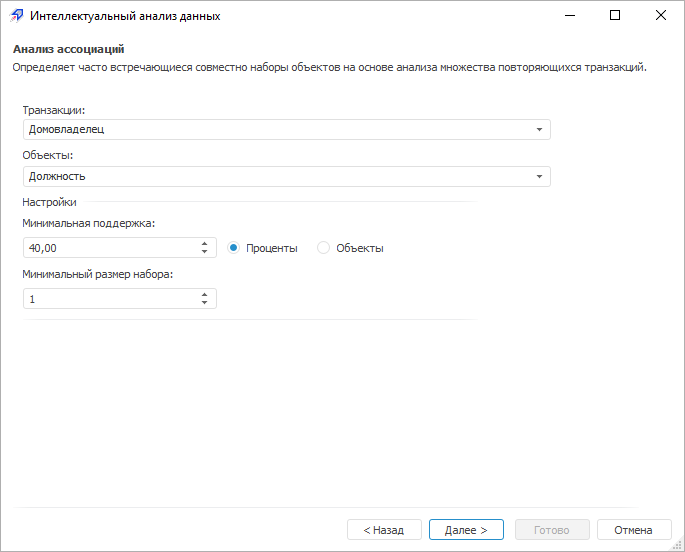Click the Интеллектуальный анализ данных title bar text
This screenshot has height=552, width=685.
(x=125, y=16)
